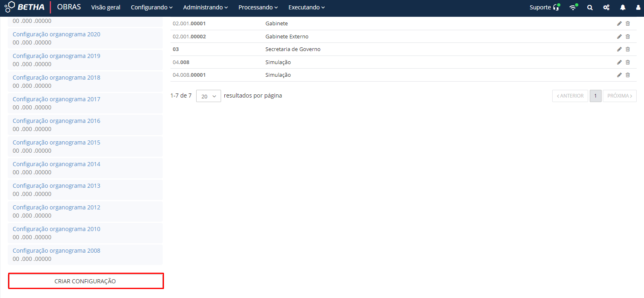Viewport: 644px width, 298px height.
Task: Open Configuração organograma 2017
Action: point(56,99)
